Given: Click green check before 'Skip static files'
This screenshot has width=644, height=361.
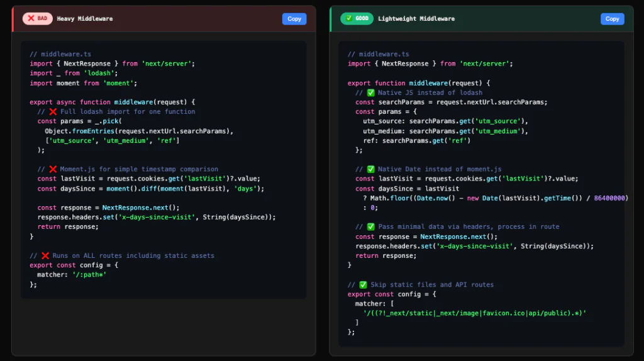Looking at the screenshot, I should [363, 285].
